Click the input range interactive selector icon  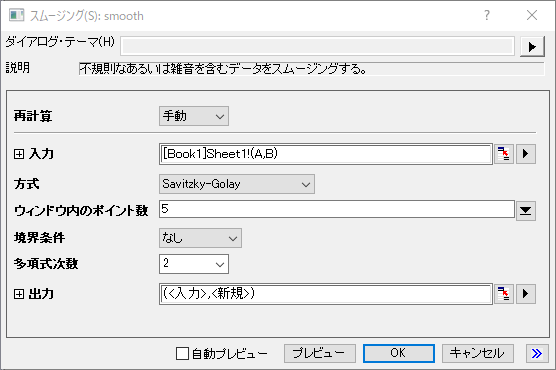pos(504,154)
